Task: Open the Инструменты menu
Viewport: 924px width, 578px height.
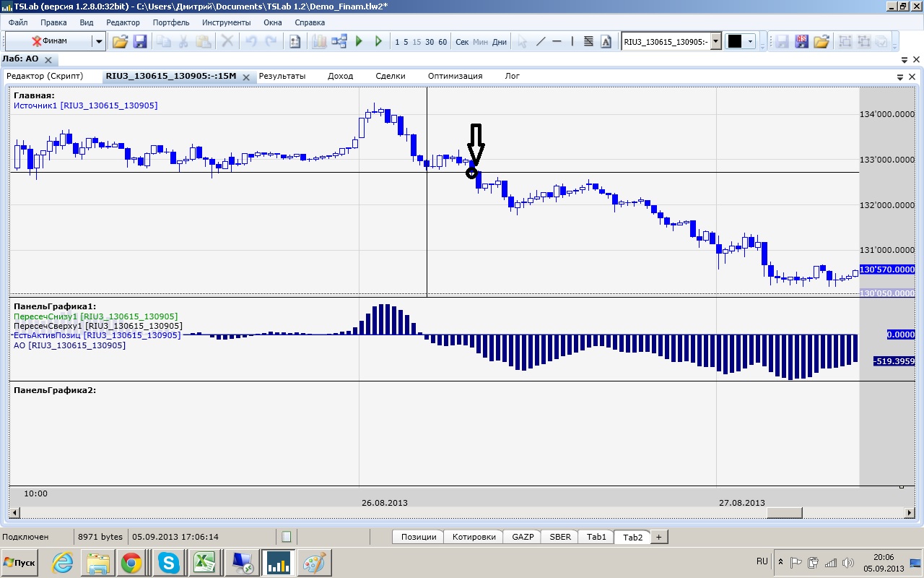Action: (x=226, y=22)
